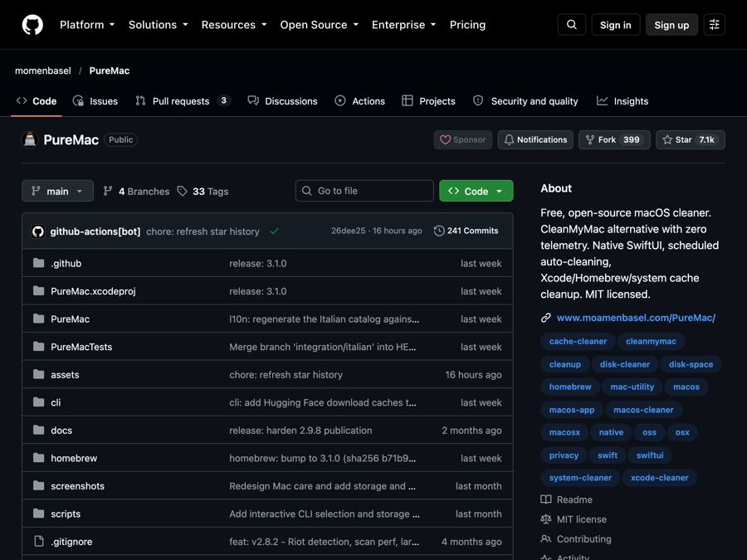Click the Contributing people icon
747x560 pixels.
coord(546,539)
